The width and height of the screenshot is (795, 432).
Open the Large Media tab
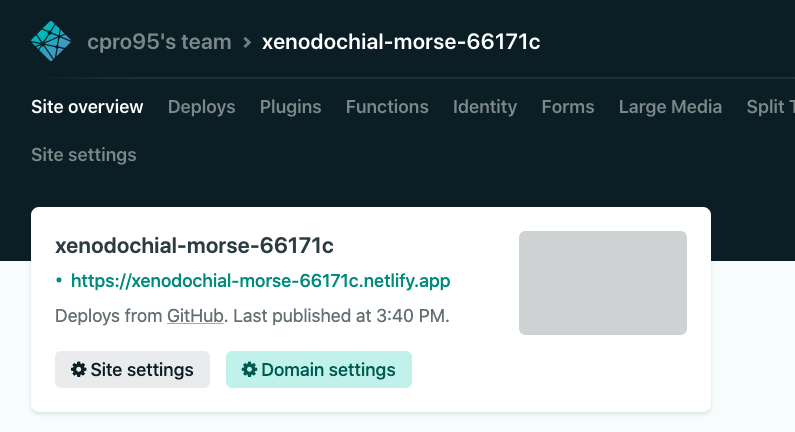point(670,107)
